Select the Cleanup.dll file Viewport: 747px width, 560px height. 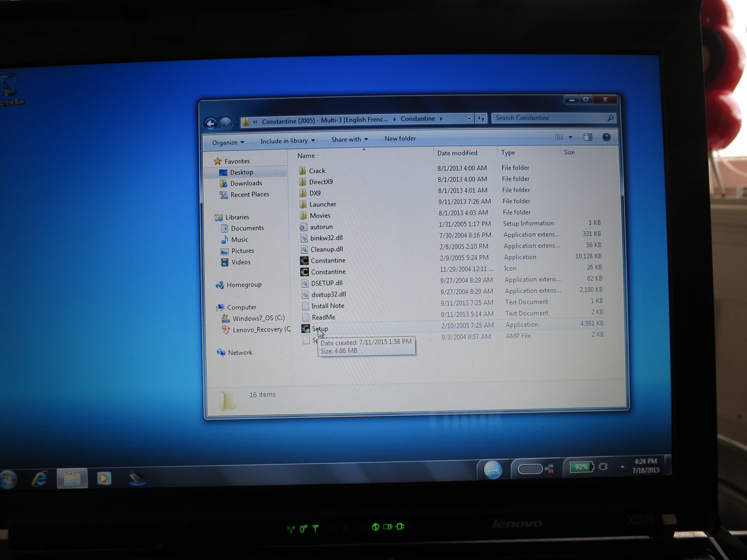[326, 249]
